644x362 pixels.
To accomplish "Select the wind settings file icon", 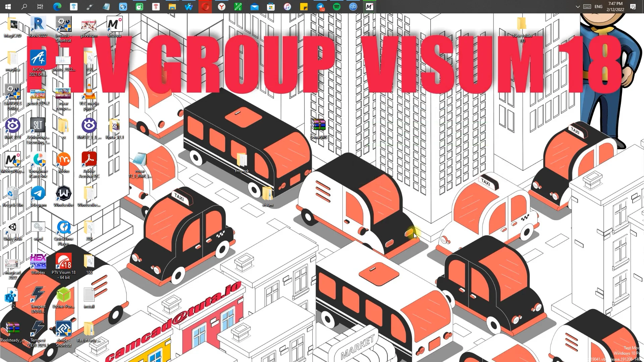I will tap(38, 230).
